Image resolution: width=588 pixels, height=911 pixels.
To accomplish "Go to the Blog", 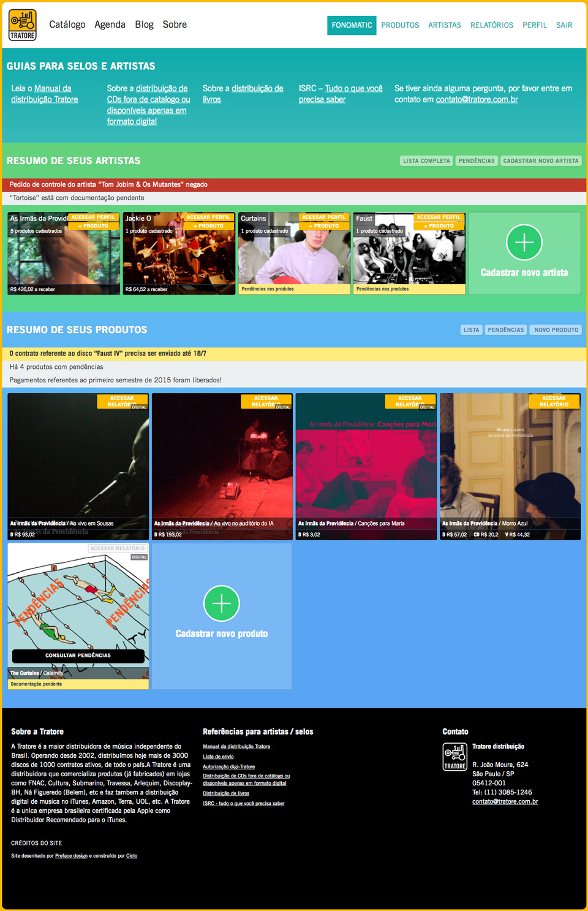I will 144,25.
